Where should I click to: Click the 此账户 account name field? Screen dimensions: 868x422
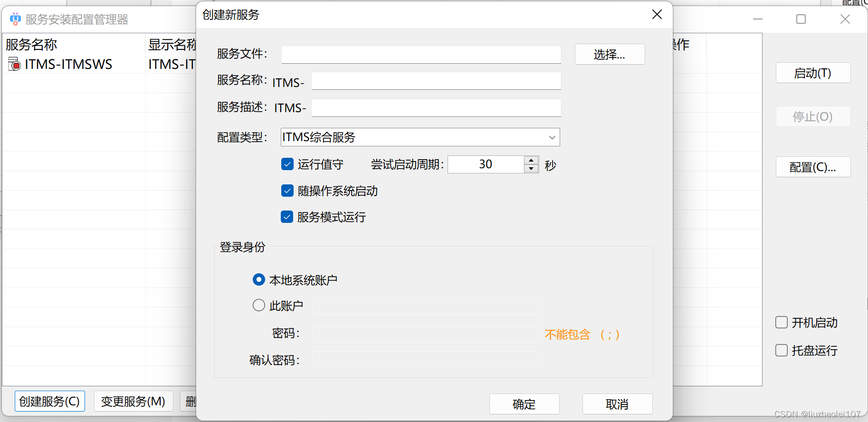425,306
